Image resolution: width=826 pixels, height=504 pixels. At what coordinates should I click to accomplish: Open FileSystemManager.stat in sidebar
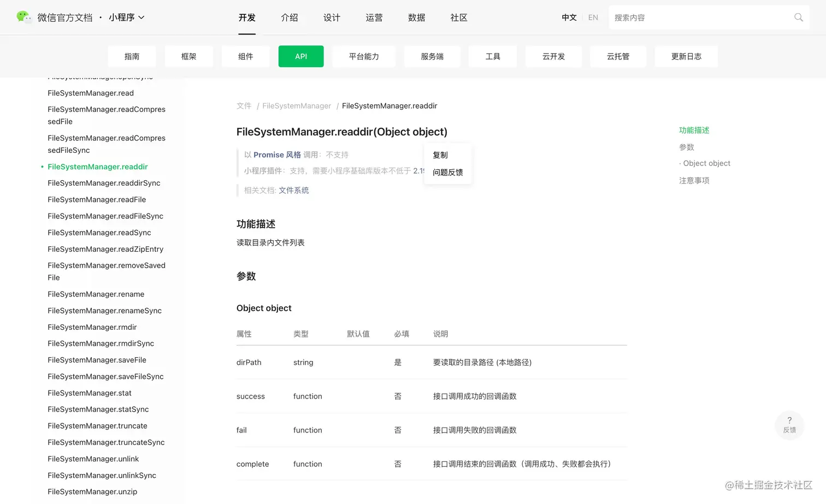[x=90, y=393]
